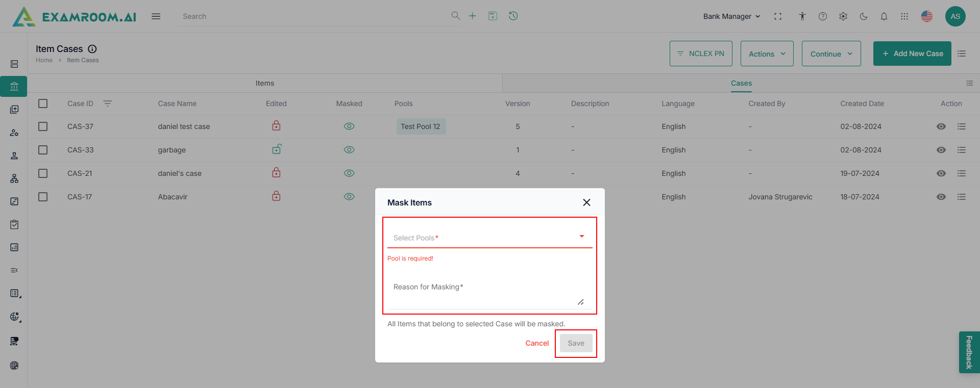The width and height of the screenshot is (980, 388).
Task: Click the fullscreen toggle icon
Action: click(778, 16)
